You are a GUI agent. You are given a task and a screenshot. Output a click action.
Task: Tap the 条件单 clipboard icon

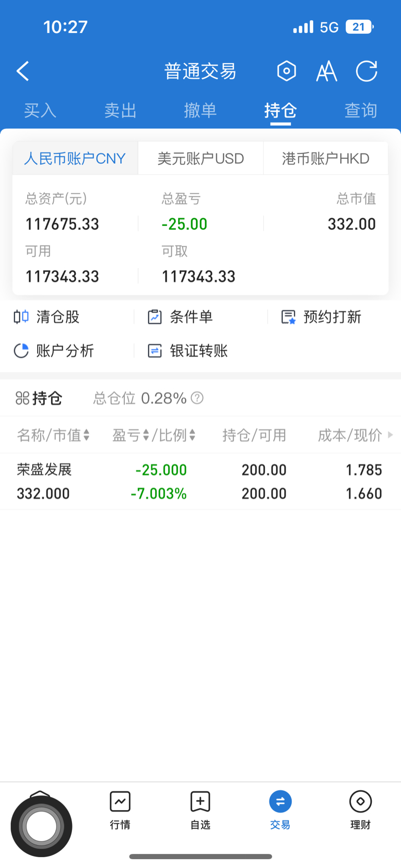coord(155,317)
